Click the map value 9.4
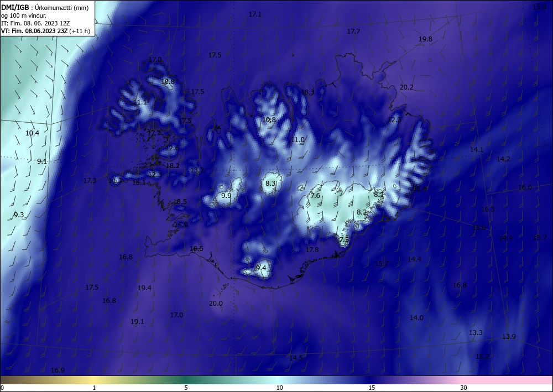Viewport: 553px width, 392px height. [x=261, y=268]
